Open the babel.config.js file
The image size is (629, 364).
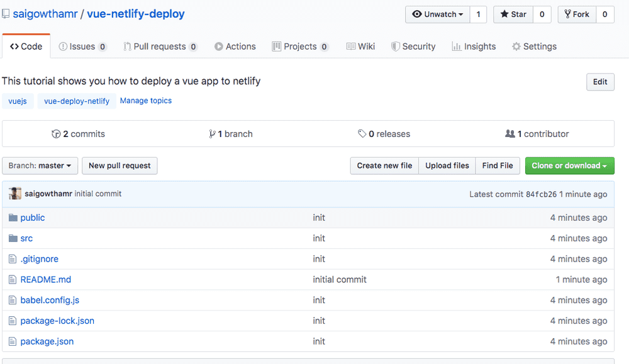[50, 301]
